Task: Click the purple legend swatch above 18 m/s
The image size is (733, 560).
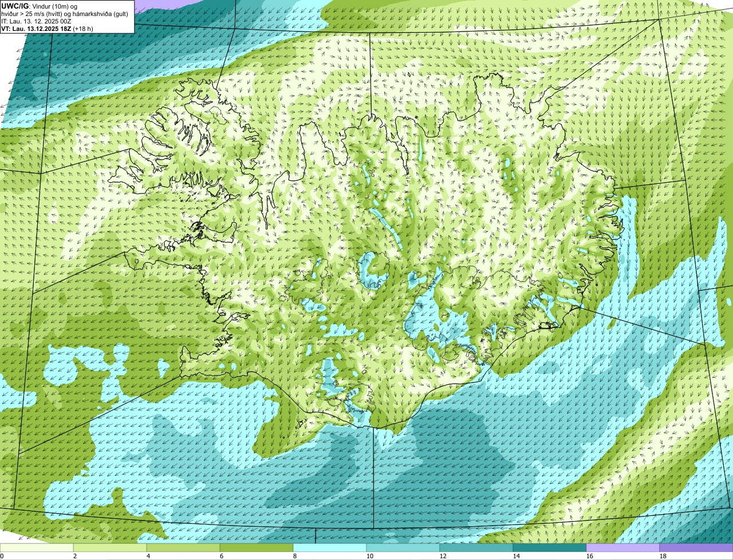Action: click(696, 547)
